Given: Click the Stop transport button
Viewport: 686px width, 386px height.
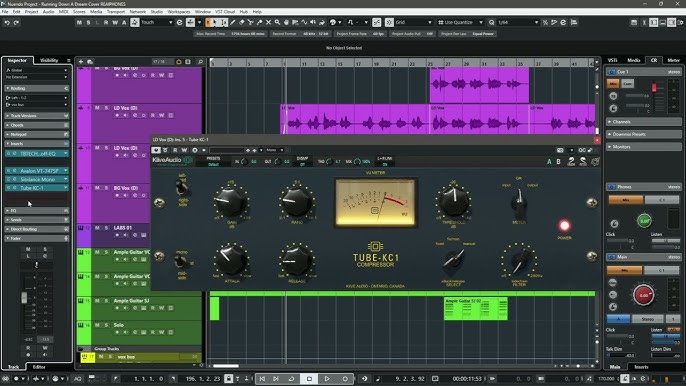Looking at the screenshot, I should click(309, 379).
